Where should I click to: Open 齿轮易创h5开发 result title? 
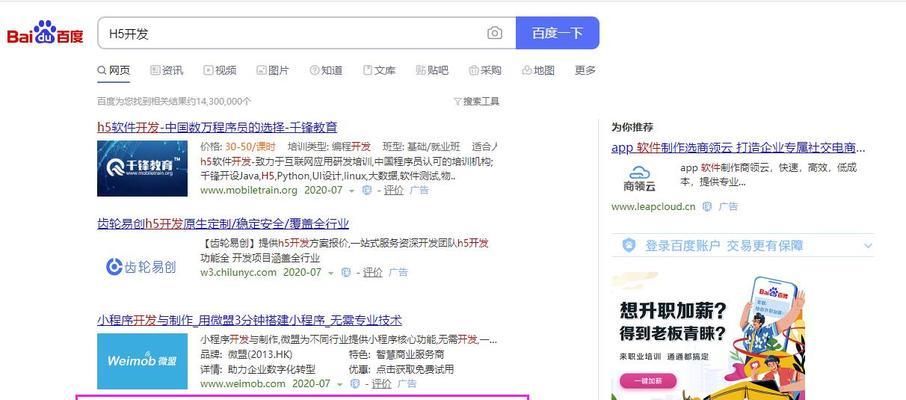pyautogui.click(x=223, y=224)
